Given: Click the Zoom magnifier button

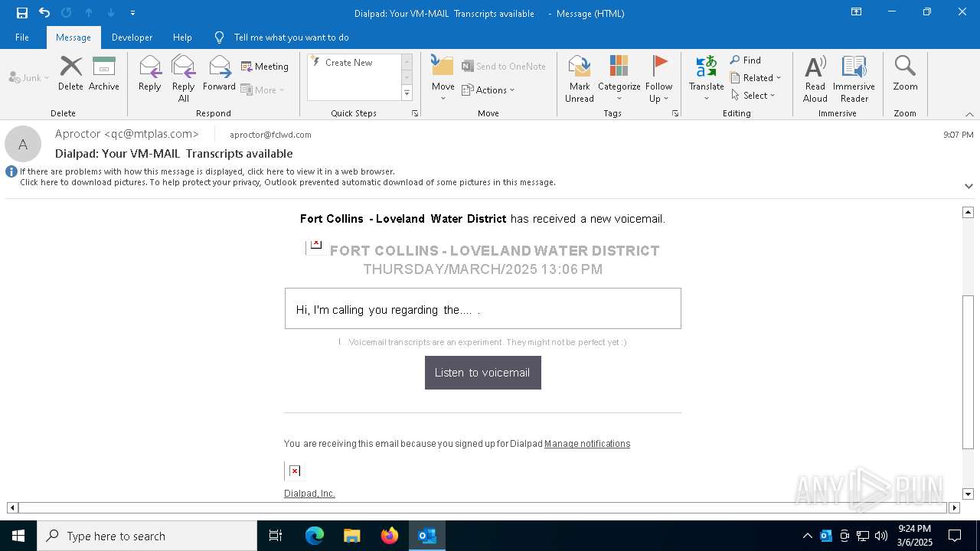Looking at the screenshot, I should click(x=905, y=73).
